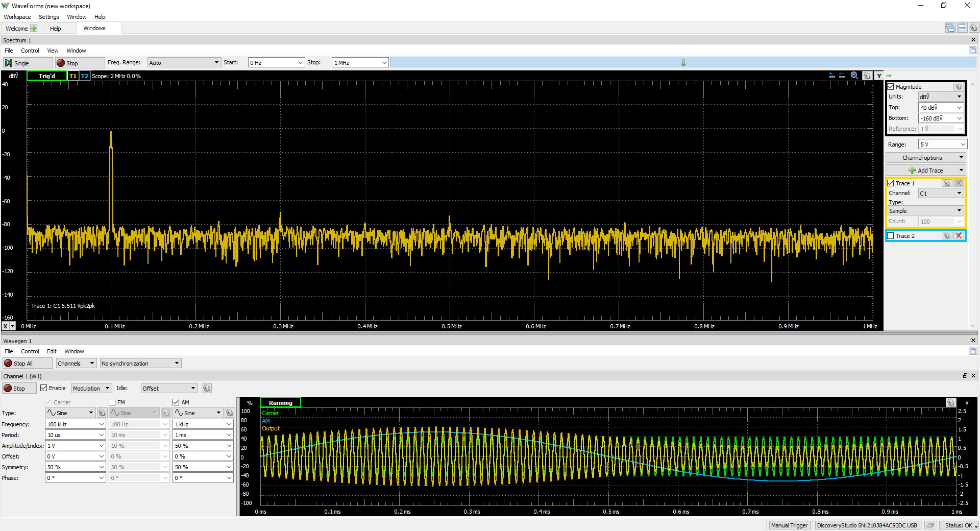Remove Trace 2 with the red X
Image resolution: width=980 pixels, height=531 pixels.
[959, 236]
